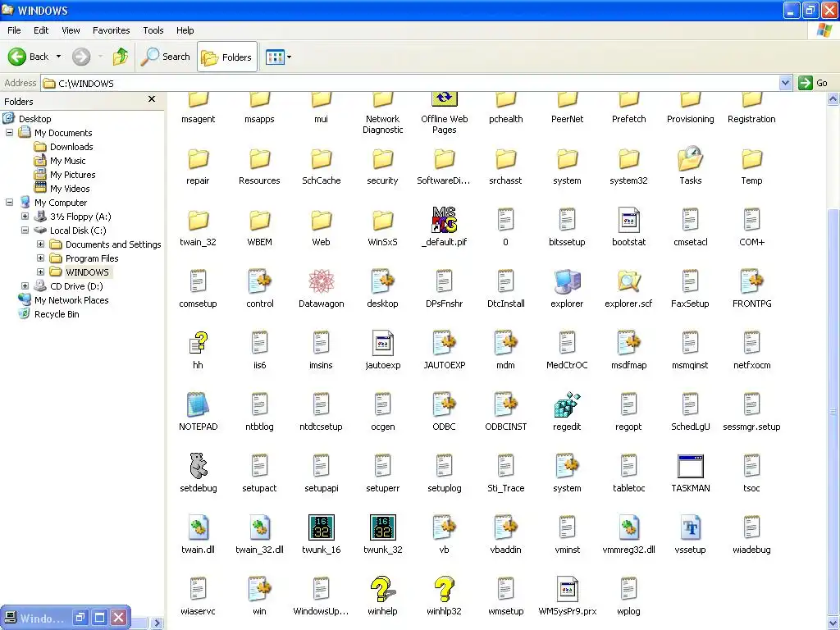Toggle the Folders pane button
Viewport: 840px width, 630px height.
click(227, 57)
